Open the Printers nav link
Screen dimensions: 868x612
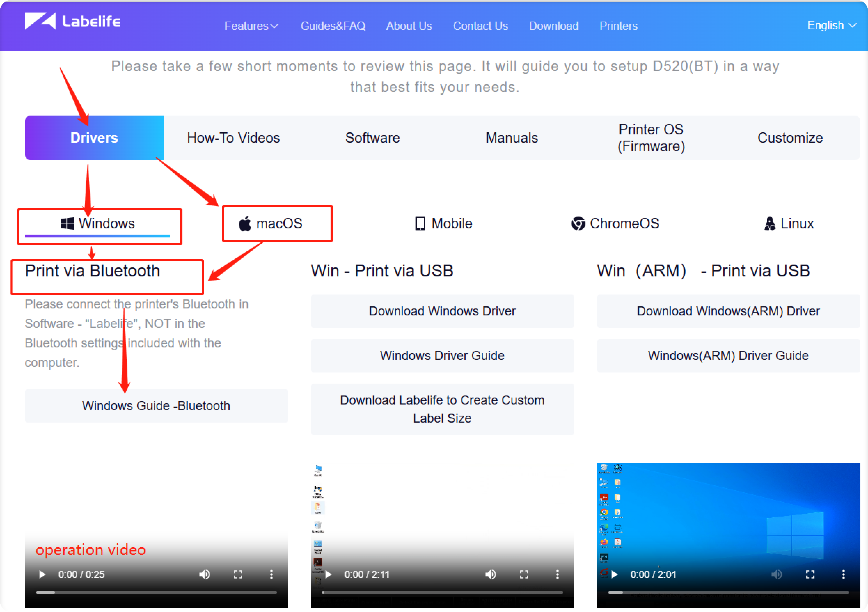[618, 26]
